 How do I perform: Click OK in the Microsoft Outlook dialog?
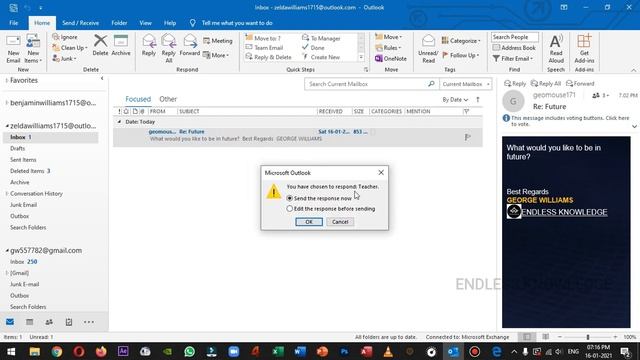click(x=309, y=222)
